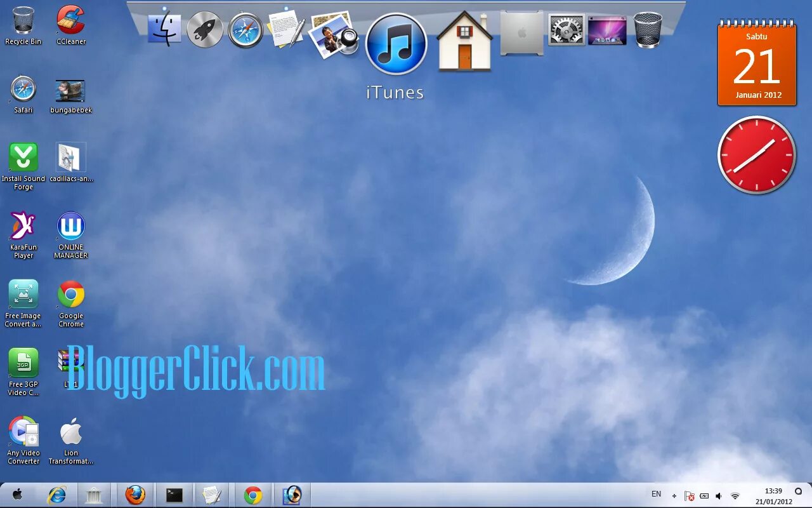Open the bungabebek image file
Image resolution: width=812 pixels, height=508 pixels.
[x=71, y=94]
